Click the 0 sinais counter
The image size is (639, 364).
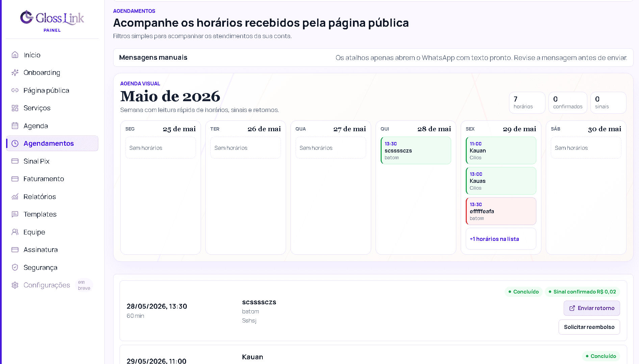(x=608, y=103)
